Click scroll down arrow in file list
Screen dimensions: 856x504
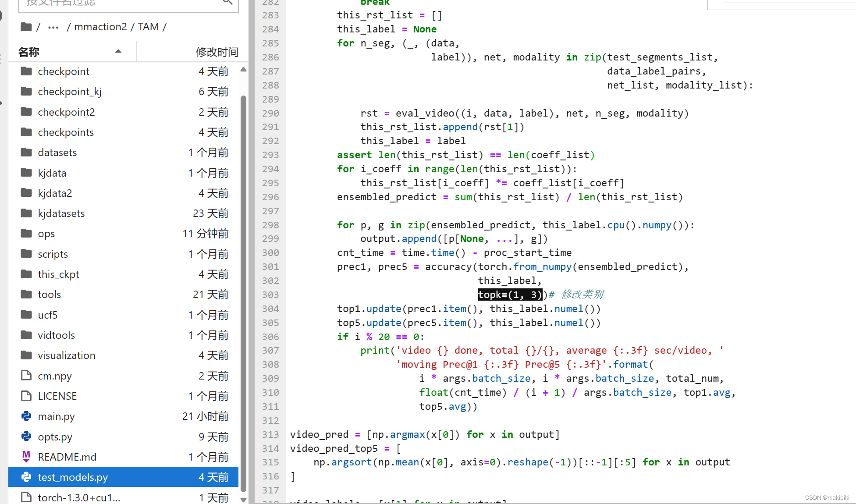[x=244, y=499]
